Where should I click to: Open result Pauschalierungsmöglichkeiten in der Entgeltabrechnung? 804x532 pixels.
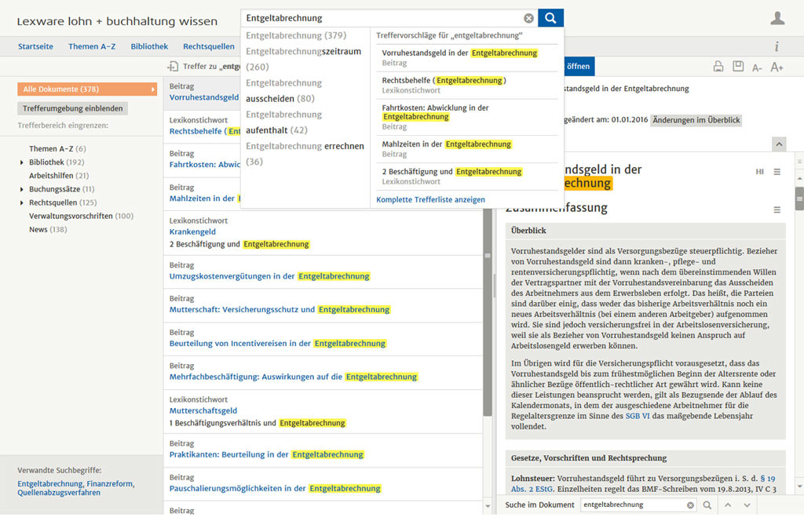[276, 488]
